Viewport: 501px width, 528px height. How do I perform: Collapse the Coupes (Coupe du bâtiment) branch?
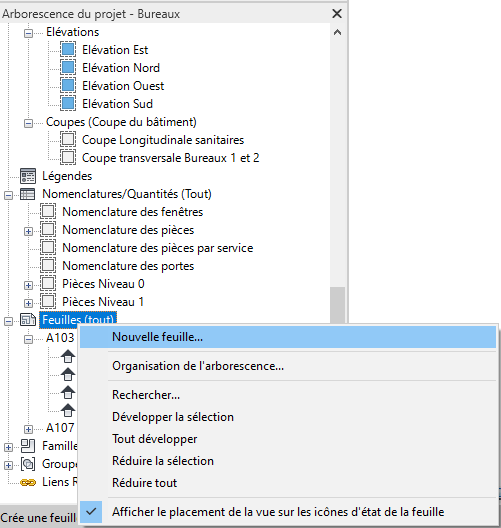29,124
